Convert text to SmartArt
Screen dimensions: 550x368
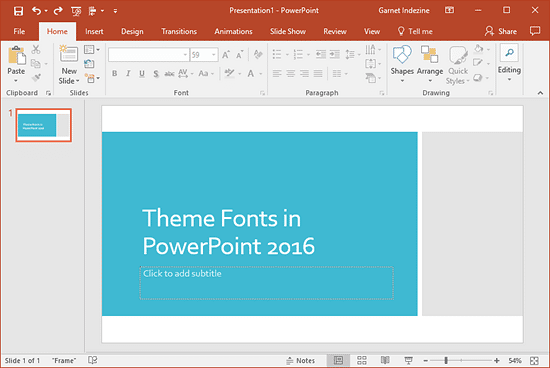click(x=373, y=78)
